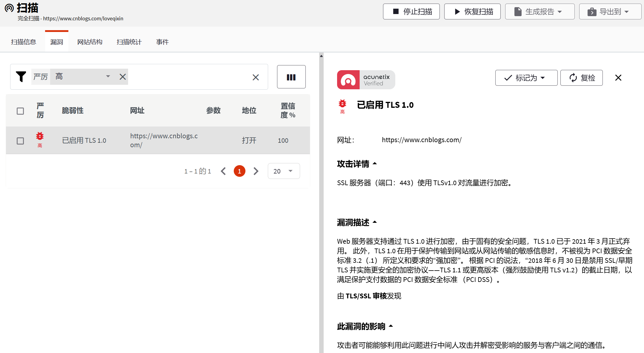Switch to the 网站结构 tab
This screenshot has width=644, height=353.
[90, 42]
